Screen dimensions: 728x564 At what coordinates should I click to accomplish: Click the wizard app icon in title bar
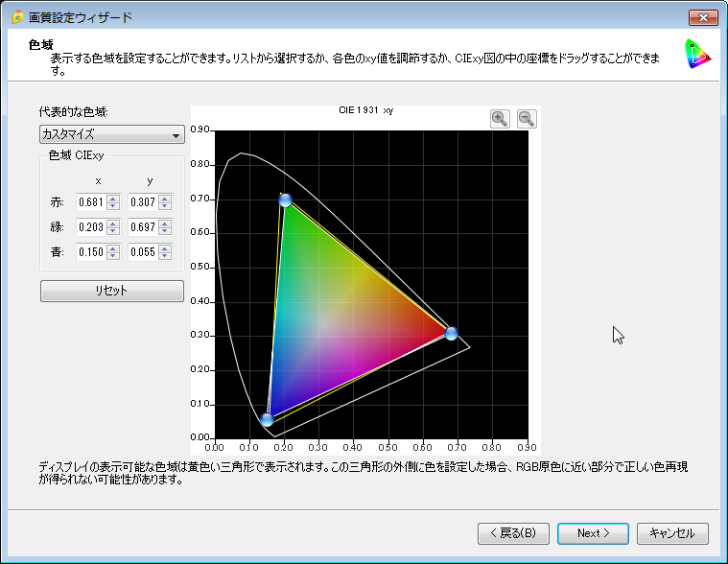(16, 17)
